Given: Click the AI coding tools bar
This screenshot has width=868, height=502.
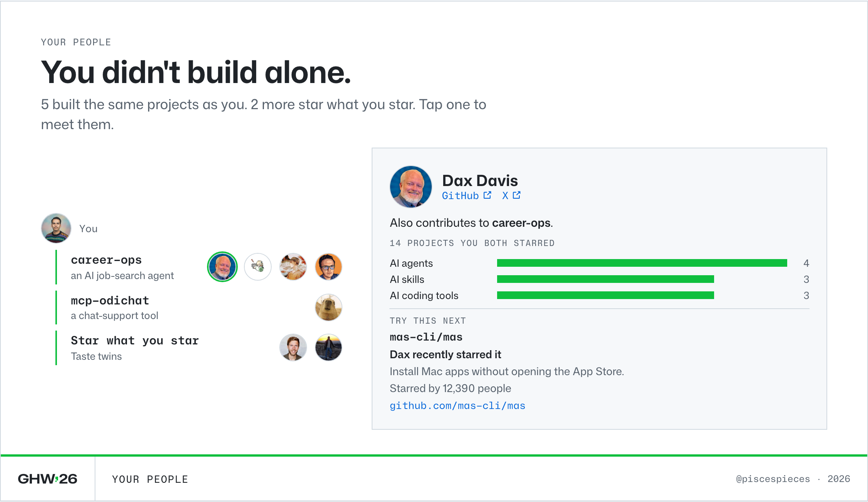Looking at the screenshot, I should [x=606, y=295].
